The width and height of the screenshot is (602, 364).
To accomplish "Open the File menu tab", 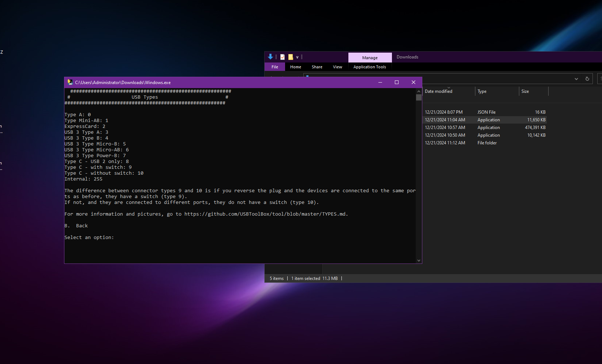I will pos(275,67).
